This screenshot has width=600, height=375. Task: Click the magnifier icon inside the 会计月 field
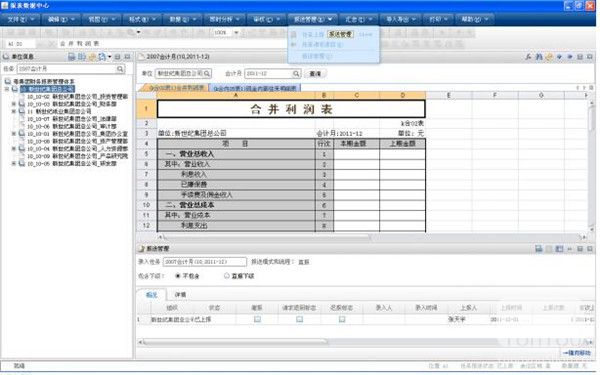(296, 73)
